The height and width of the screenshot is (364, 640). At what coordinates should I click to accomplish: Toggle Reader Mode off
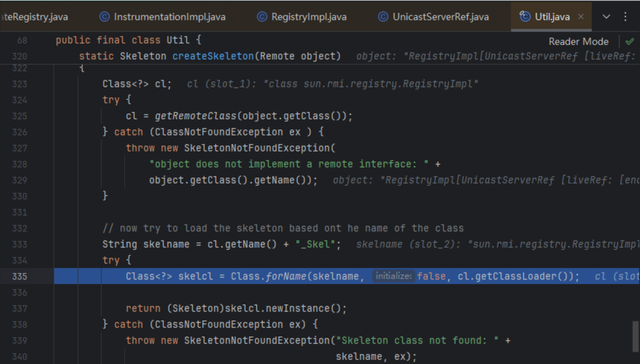click(578, 41)
